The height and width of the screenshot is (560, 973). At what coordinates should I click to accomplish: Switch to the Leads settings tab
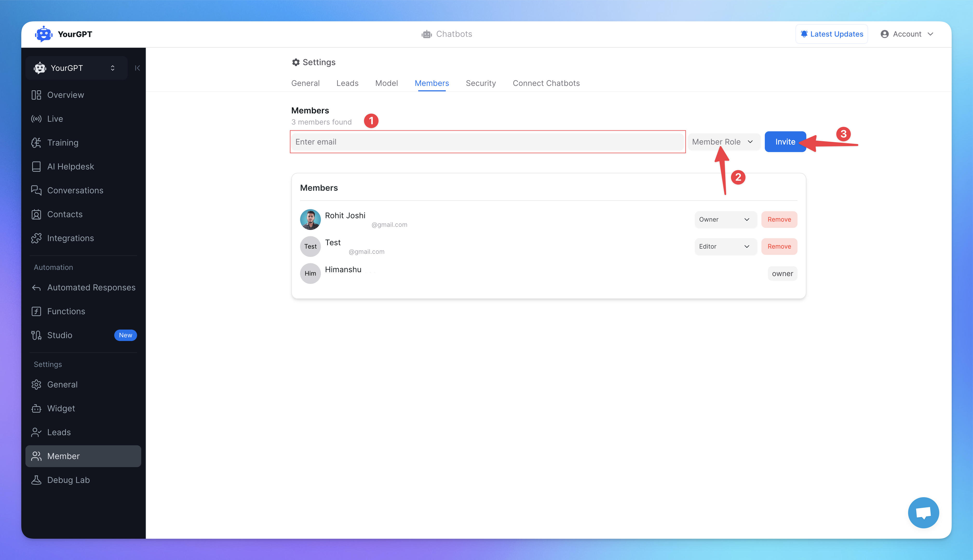point(347,83)
